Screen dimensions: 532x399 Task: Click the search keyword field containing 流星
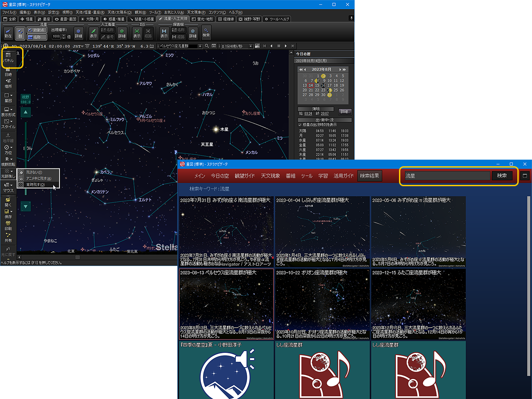coord(447,176)
